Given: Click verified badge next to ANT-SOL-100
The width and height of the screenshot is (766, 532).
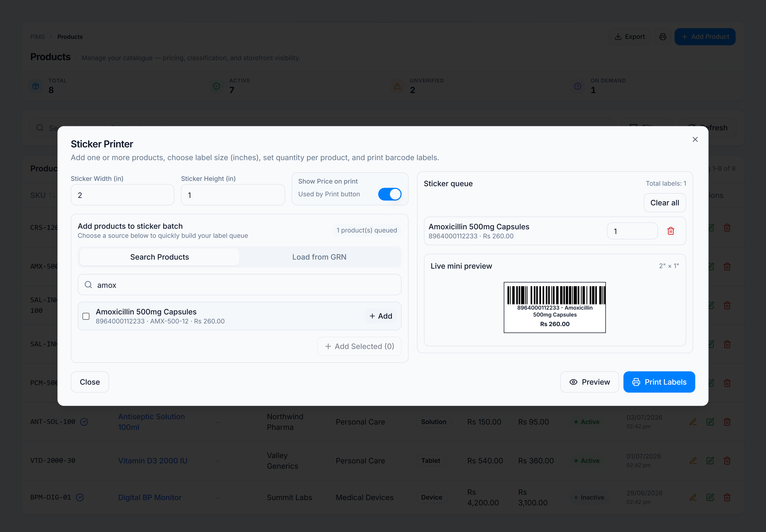Looking at the screenshot, I should [x=84, y=422].
